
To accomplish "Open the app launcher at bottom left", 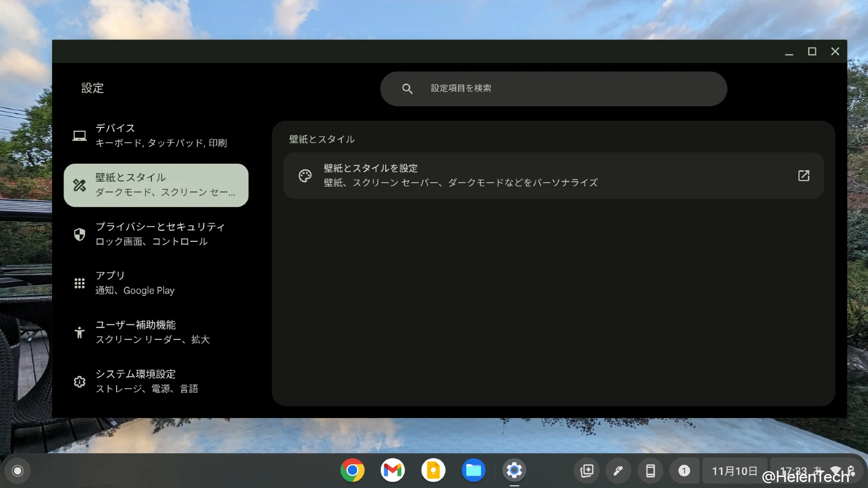I will 18,470.
